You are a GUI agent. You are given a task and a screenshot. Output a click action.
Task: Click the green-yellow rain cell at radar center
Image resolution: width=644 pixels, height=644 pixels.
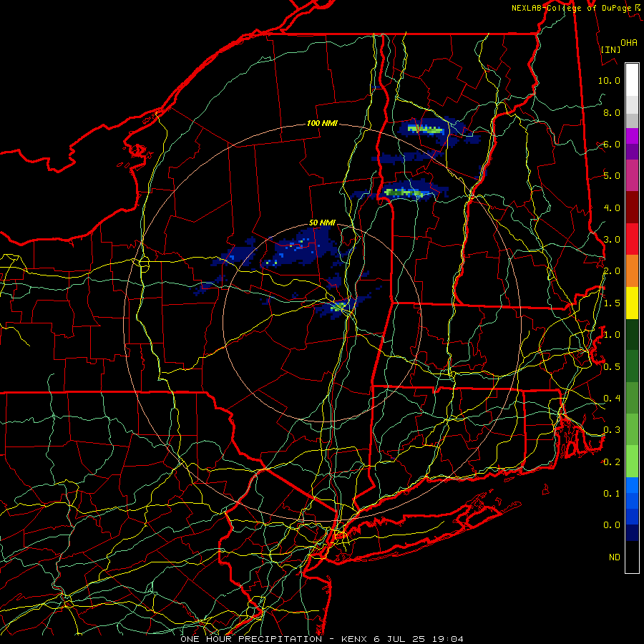tap(338, 306)
